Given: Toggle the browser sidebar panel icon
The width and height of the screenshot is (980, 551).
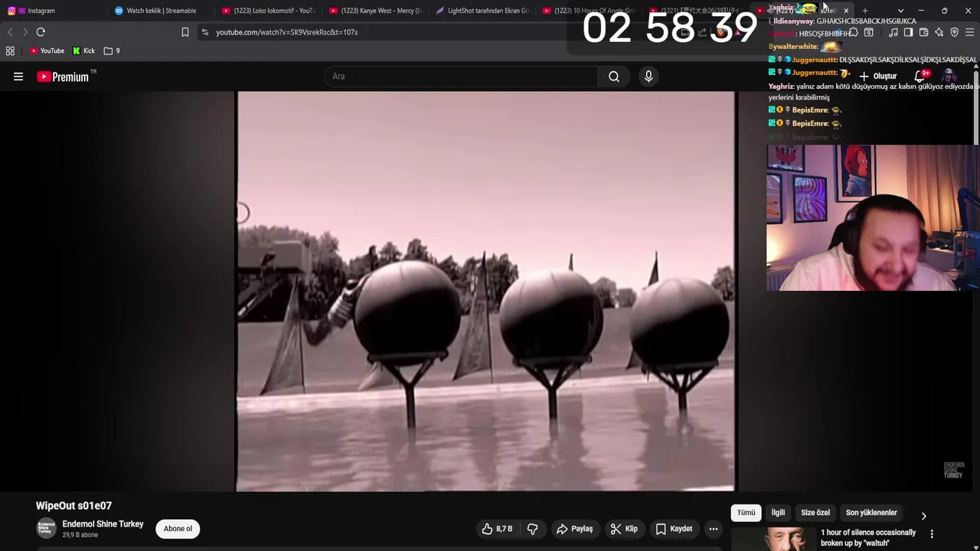Looking at the screenshot, I should click(x=908, y=32).
